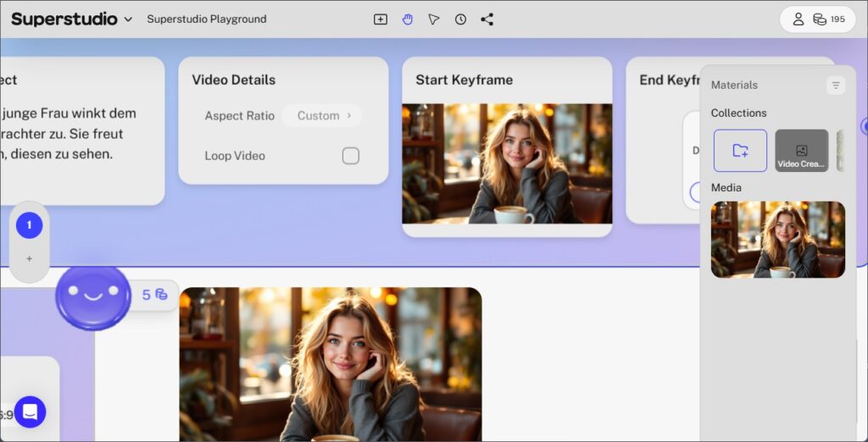The height and width of the screenshot is (442, 868).
Task: Click the Aspect Ratio label
Action: click(240, 116)
